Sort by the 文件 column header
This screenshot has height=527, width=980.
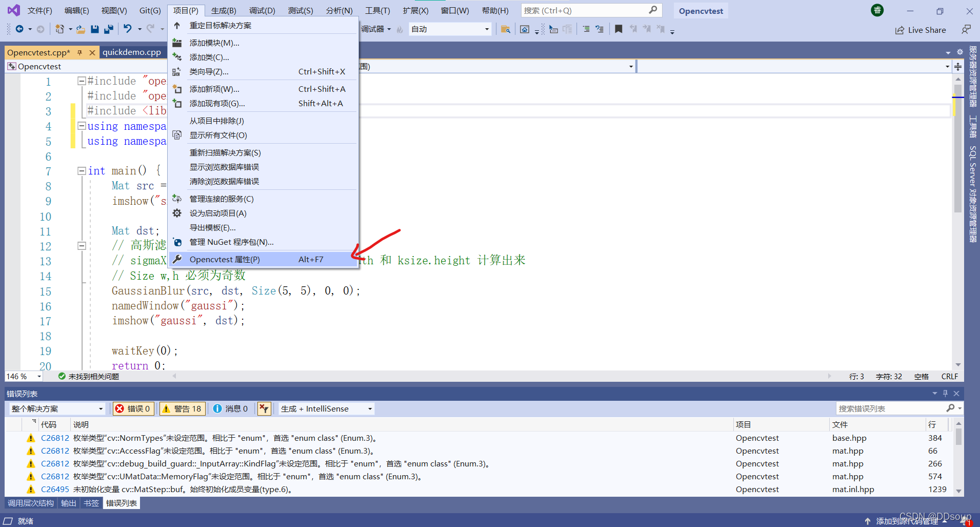877,424
